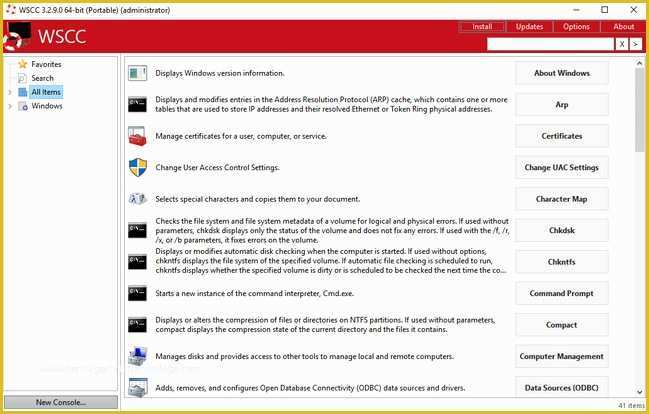This screenshot has height=414, width=649.
Task: Open Data Sources (ODBC) button
Action: point(562,388)
